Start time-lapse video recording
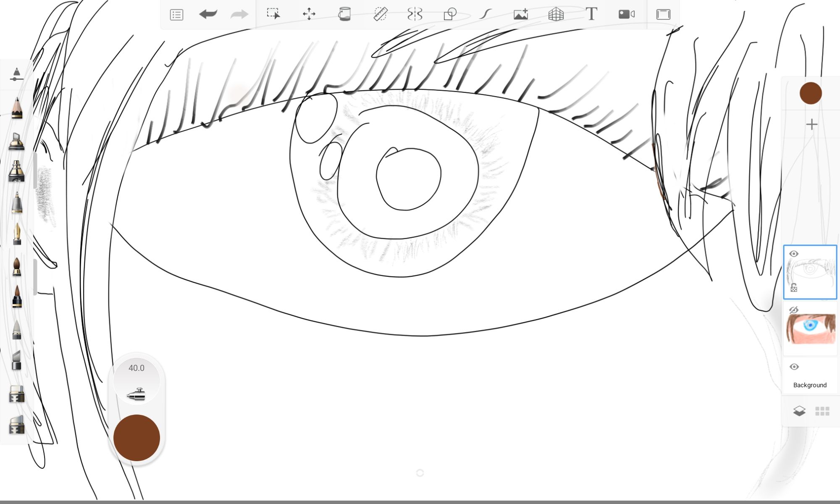 point(627,14)
